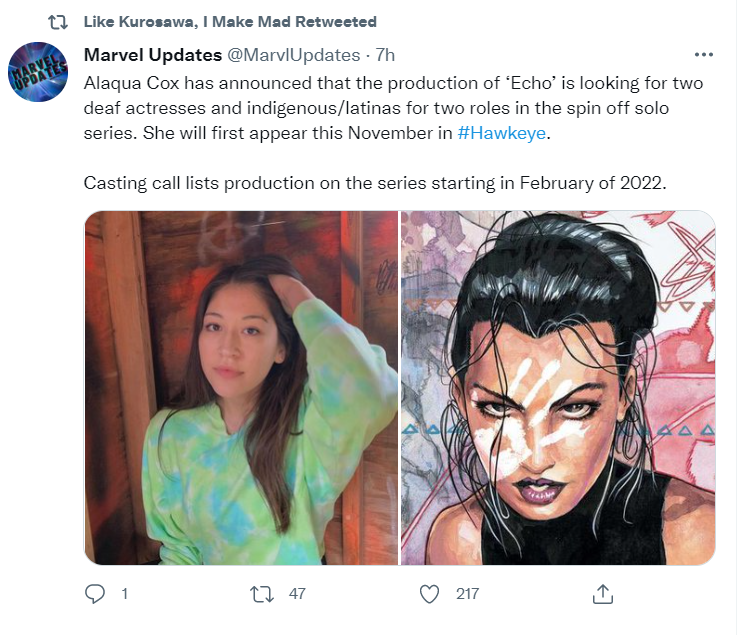Click the reply count 1

point(125,594)
